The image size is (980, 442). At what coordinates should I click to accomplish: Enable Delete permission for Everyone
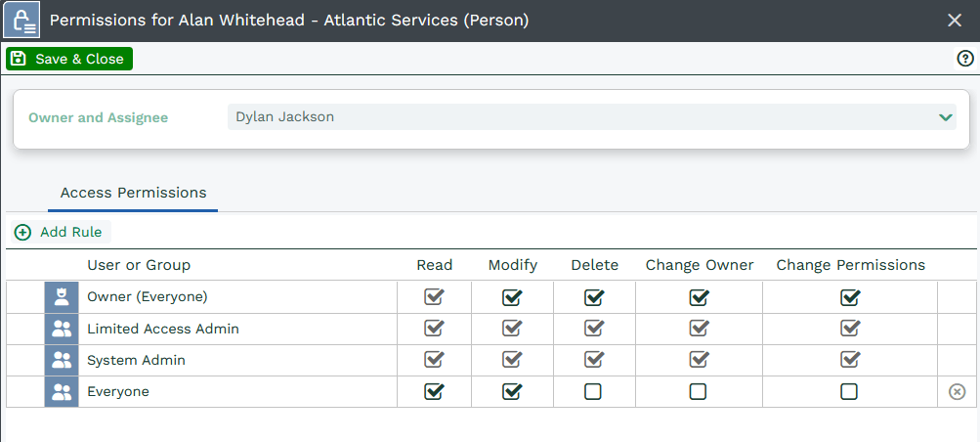pyautogui.click(x=593, y=392)
